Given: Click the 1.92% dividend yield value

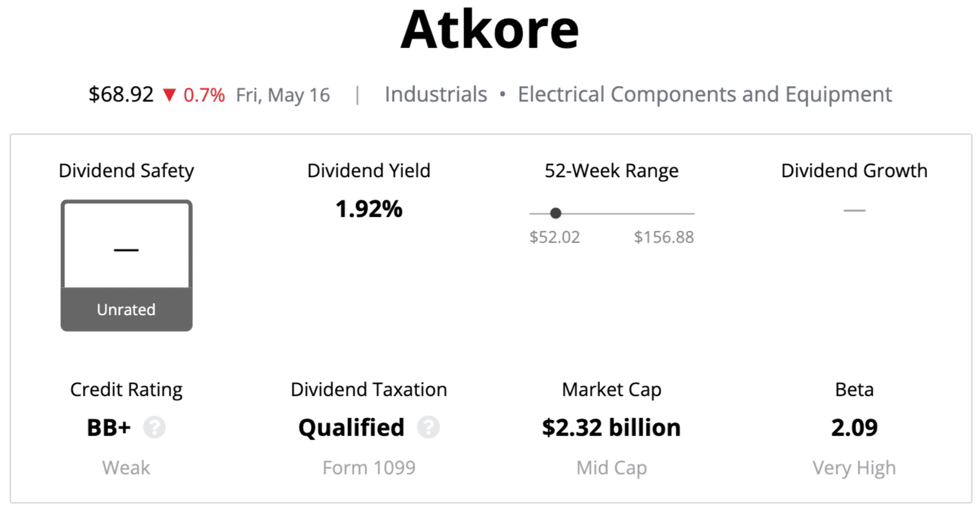Looking at the screenshot, I should pos(369,210).
